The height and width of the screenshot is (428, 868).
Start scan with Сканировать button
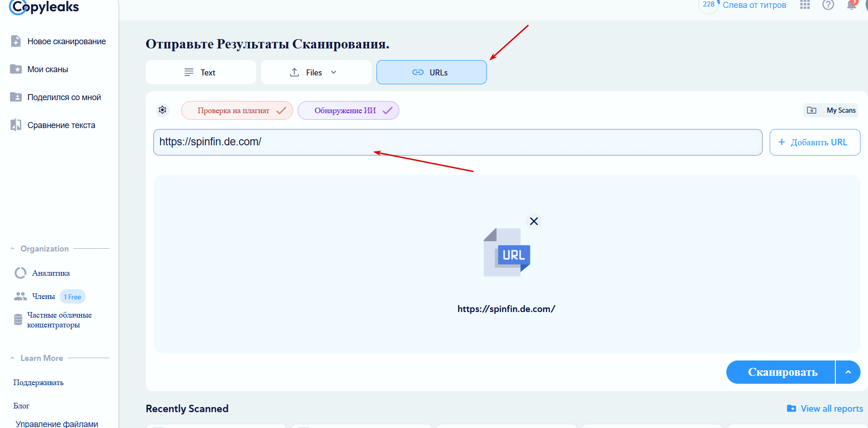(x=780, y=372)
